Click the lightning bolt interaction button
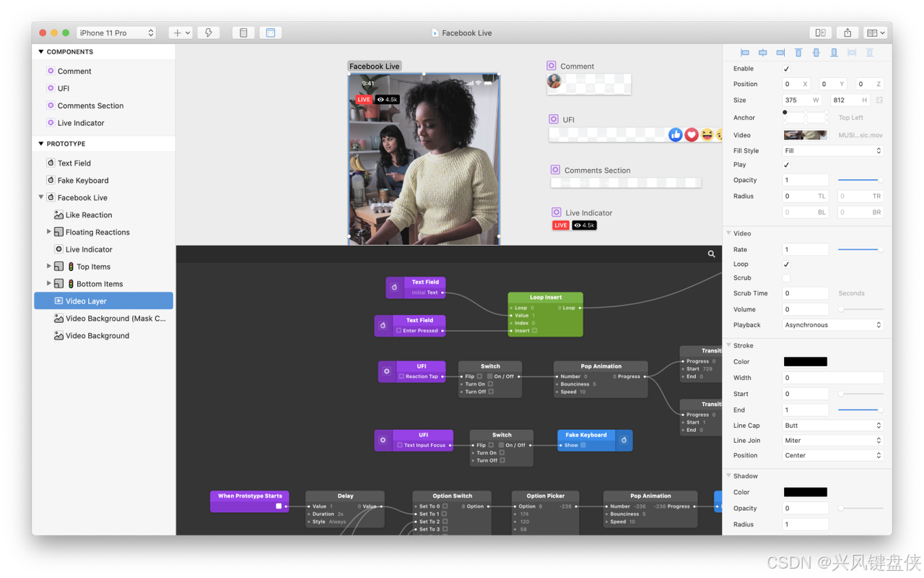Viewport: 924px width, 578px height. pyautogui.click(x=209, y=33)
